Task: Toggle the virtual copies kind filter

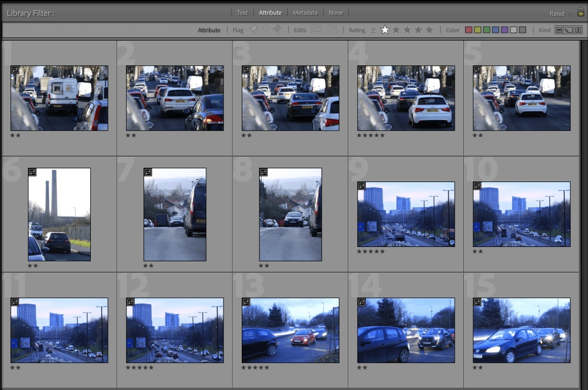Action: (568, 30)
